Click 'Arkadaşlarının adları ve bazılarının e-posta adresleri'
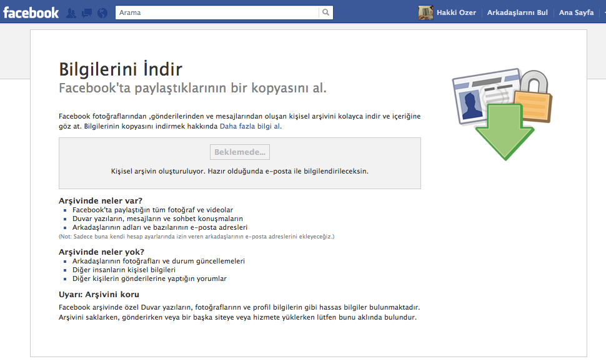 point(159,228)
